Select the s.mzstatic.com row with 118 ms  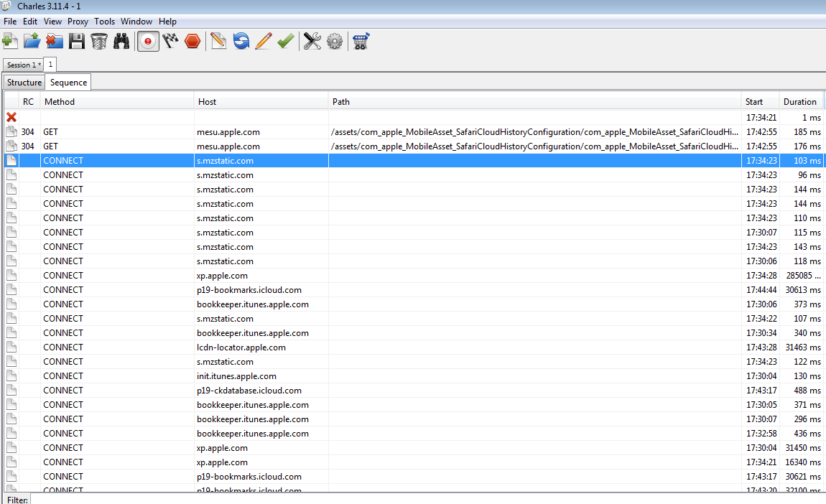point(414,261)
